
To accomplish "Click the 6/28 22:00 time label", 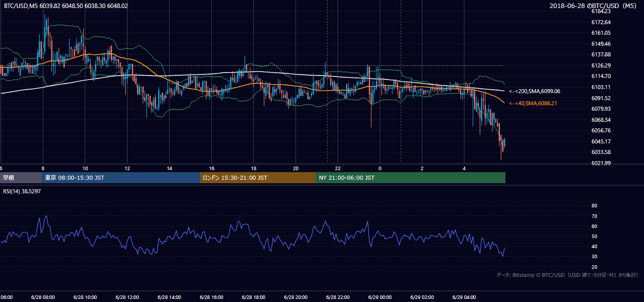I will (x=338, y=297).
